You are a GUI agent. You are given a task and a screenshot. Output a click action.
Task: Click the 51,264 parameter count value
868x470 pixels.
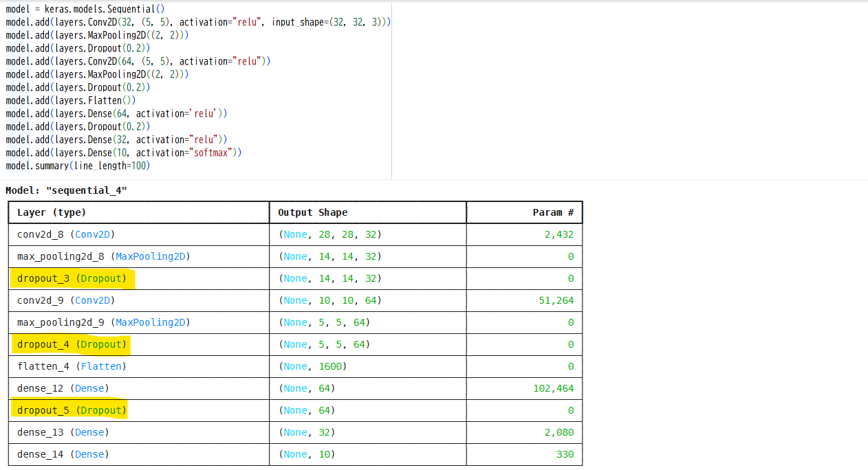click(x=556, y=300)
